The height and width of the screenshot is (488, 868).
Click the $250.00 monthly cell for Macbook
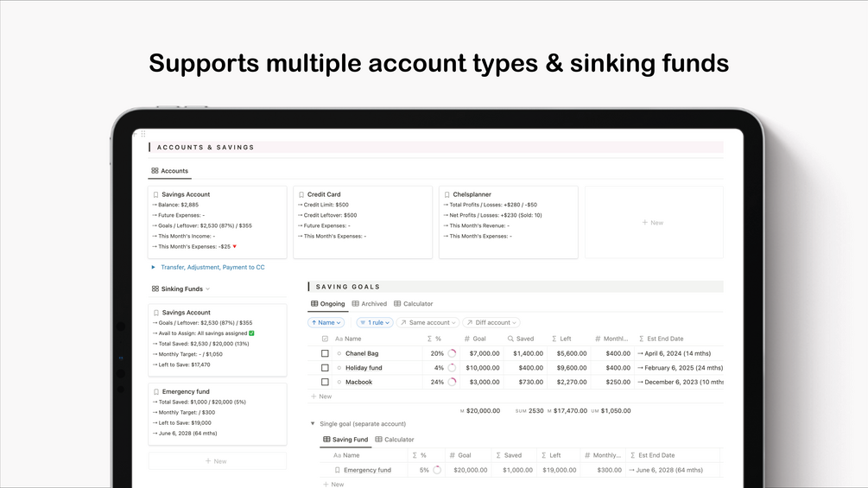[x=618, y=383]
